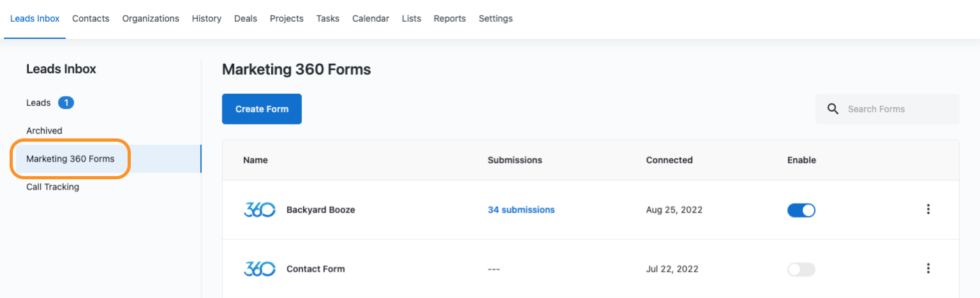The width and height of the screenshot is (980, 298).
Task: Click the magnifier icon in Search Forms
Action: click(x=833, y=109)
